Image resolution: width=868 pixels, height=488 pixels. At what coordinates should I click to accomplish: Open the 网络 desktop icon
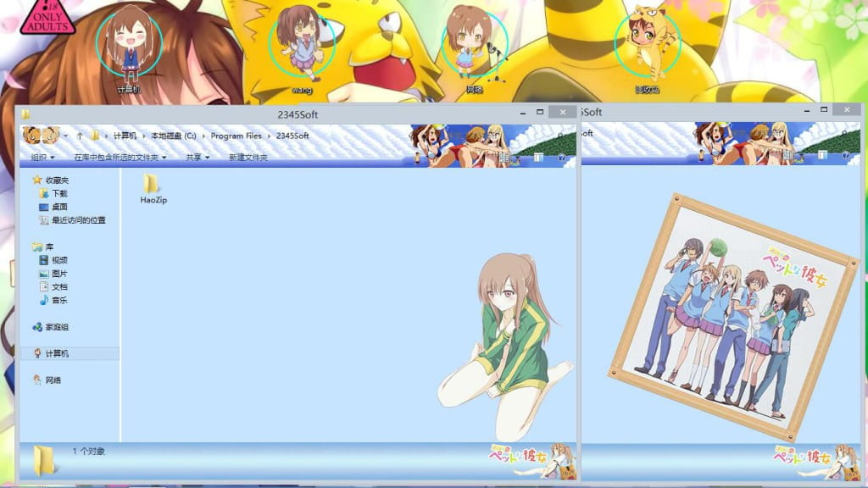(474, 48)
